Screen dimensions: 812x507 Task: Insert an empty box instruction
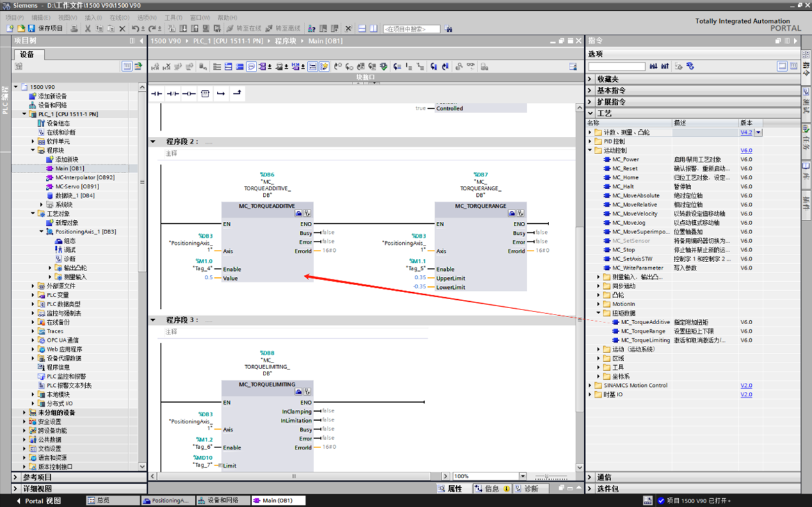(x=205, y=94)
